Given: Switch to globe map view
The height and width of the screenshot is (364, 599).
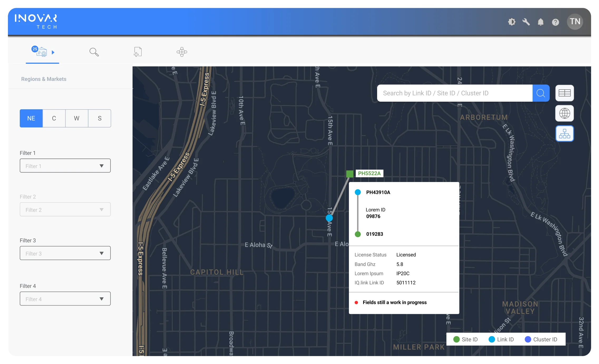Looking at the screenshot, I should pos(564,113).
